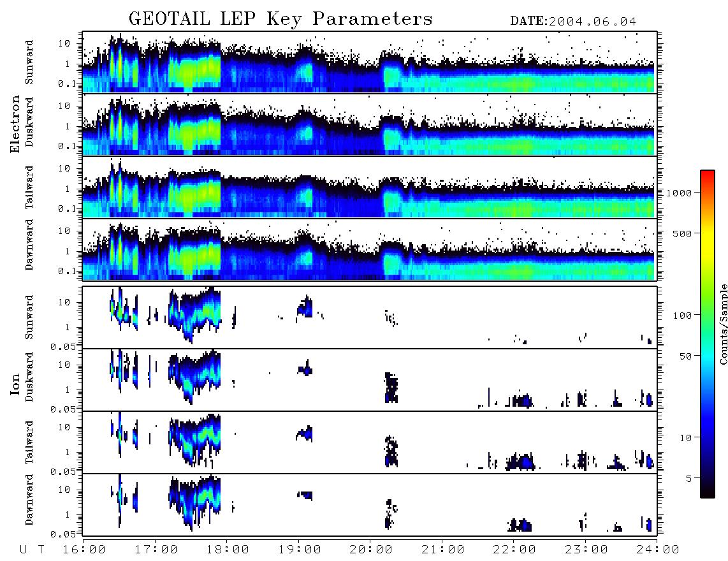Image resolution: width=728 pixels, height=561 pixels.
Task: Click the "500" color bar tick label
Action: pos(682,233)
